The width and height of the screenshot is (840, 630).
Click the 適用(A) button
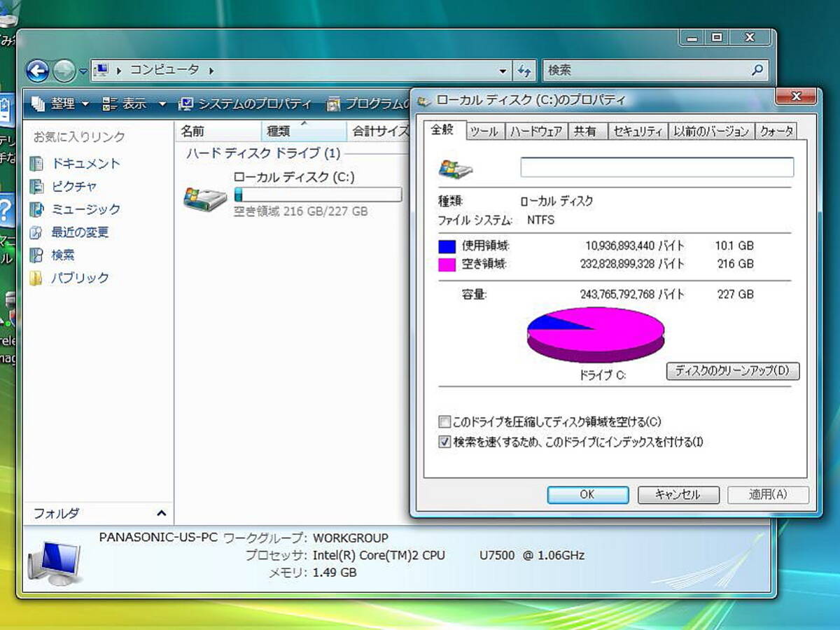(x=768, y=494)
